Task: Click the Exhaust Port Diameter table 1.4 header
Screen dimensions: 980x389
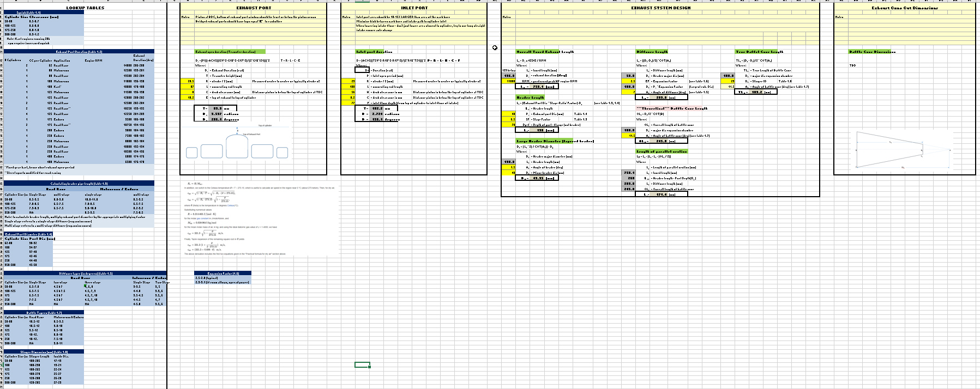Action: [x=29, y=234]
